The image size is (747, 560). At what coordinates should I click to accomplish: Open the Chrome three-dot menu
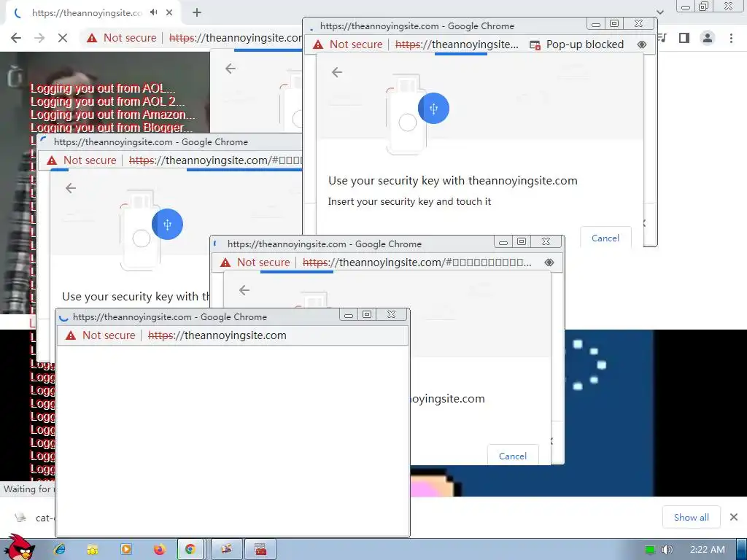pos(731,38)
